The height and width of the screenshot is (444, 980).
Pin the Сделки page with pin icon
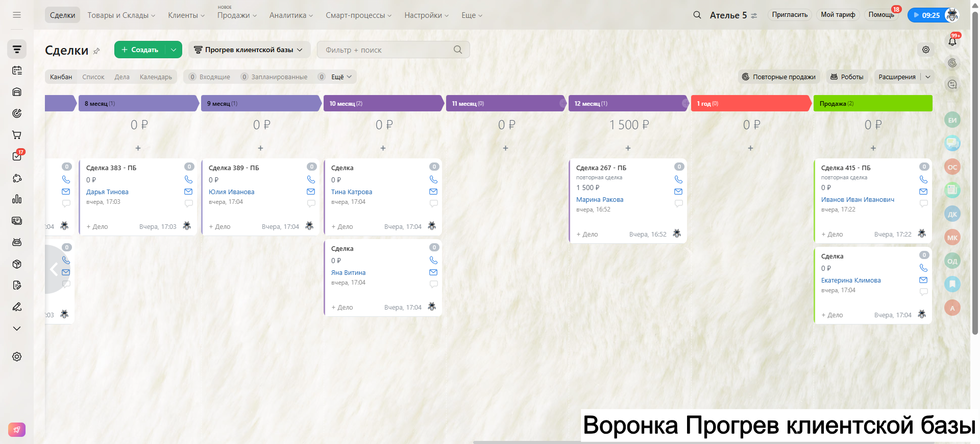(96, 51)
